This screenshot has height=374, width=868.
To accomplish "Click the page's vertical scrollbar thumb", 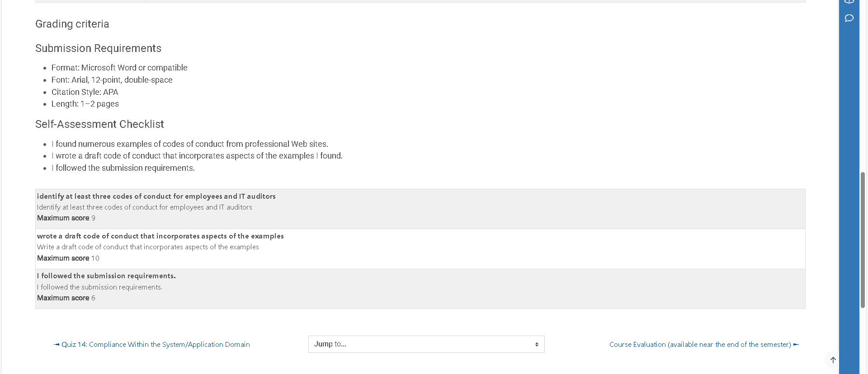I will point(863,240).
